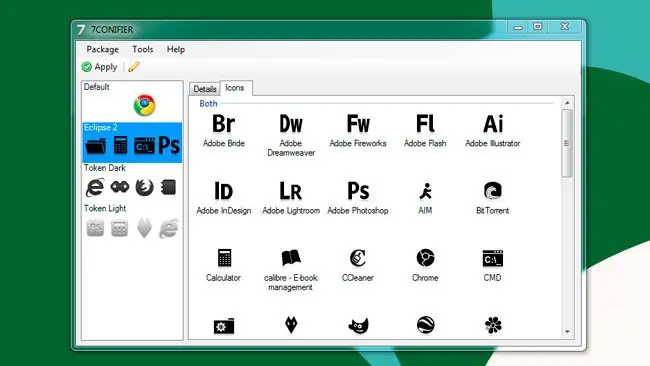Click the fox head icon in bottom row
Screen dimensions: 650x366
[291, 325]
